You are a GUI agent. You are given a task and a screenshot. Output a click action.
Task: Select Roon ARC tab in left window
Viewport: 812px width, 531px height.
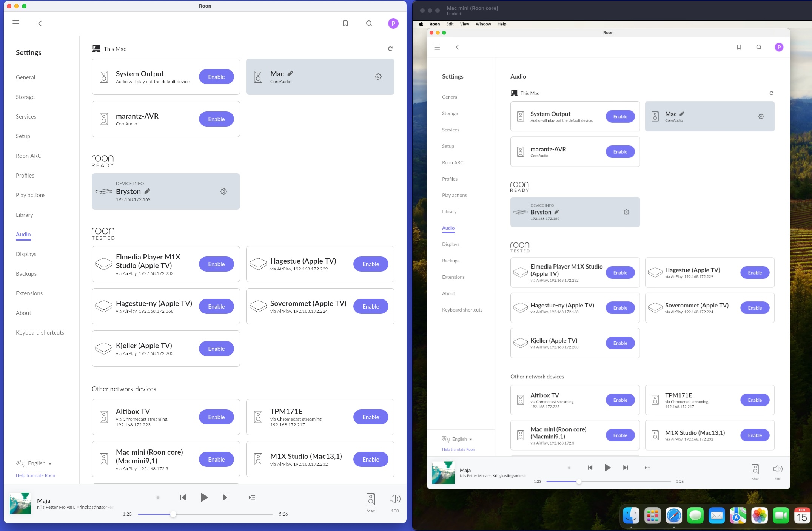coord(29,156)
